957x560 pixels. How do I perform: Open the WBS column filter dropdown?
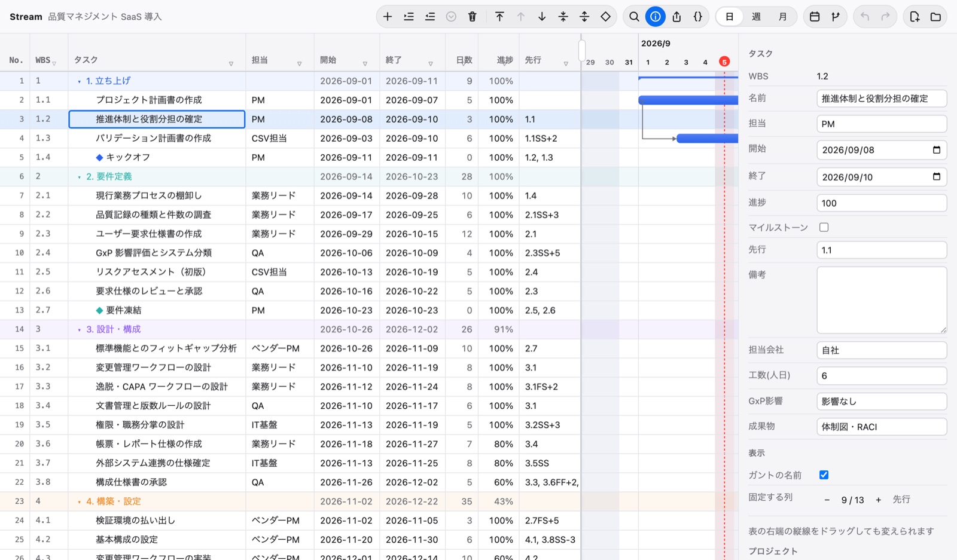pos(54,63)
